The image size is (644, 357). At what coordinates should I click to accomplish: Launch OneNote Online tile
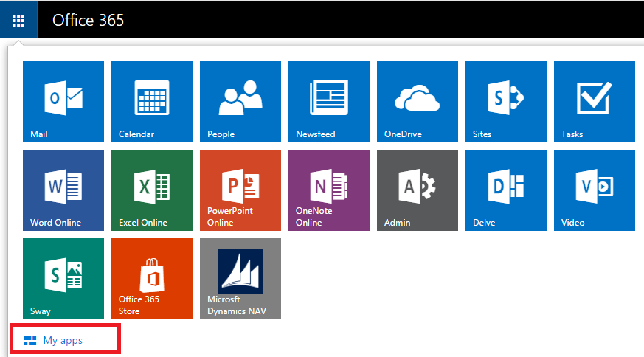point(329,190)
